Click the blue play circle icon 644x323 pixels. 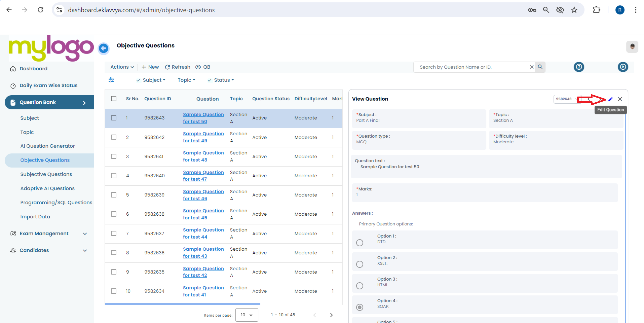(x=623, y=67)
